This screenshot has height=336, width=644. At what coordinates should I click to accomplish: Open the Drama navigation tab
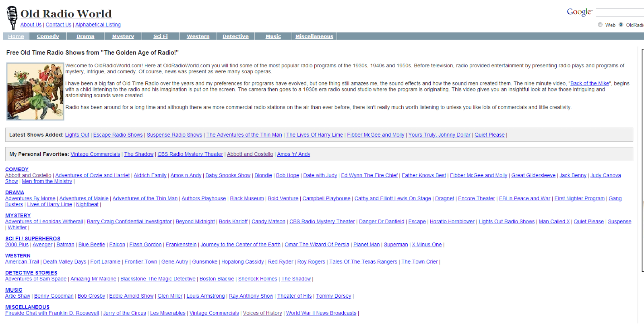[85, 36]
